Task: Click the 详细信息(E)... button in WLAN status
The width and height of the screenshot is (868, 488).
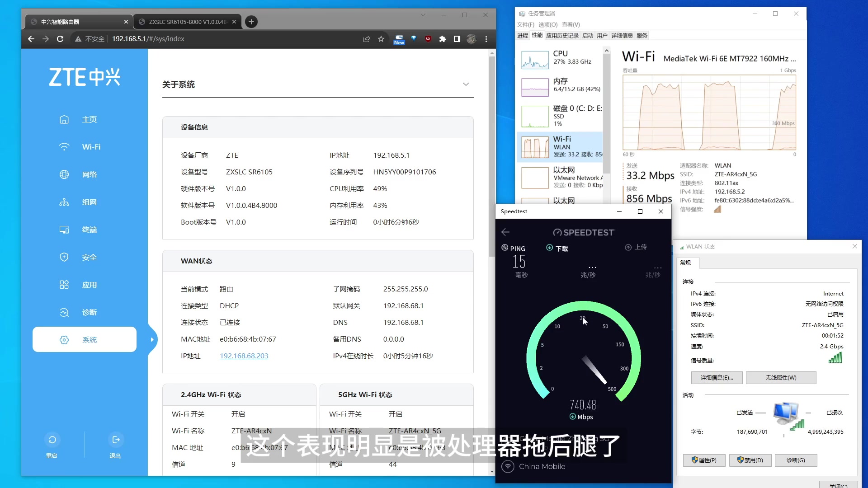Action: click(717, 378)
